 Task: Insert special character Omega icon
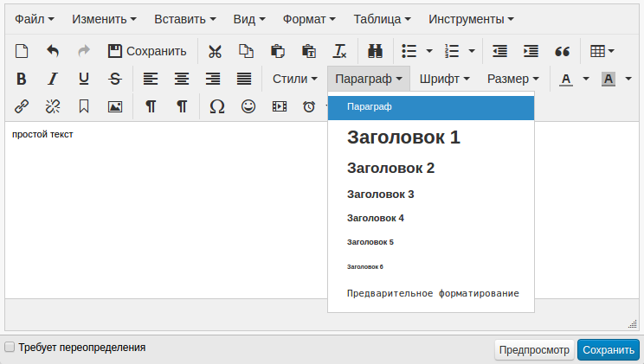pos(217,106)
